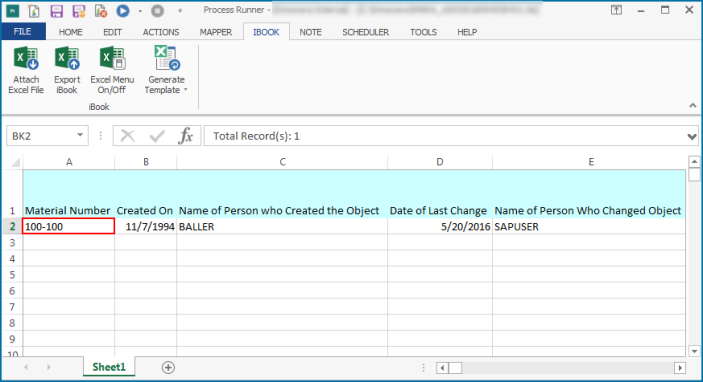Click the next sheet navigation arrow

tap(48, 367)
